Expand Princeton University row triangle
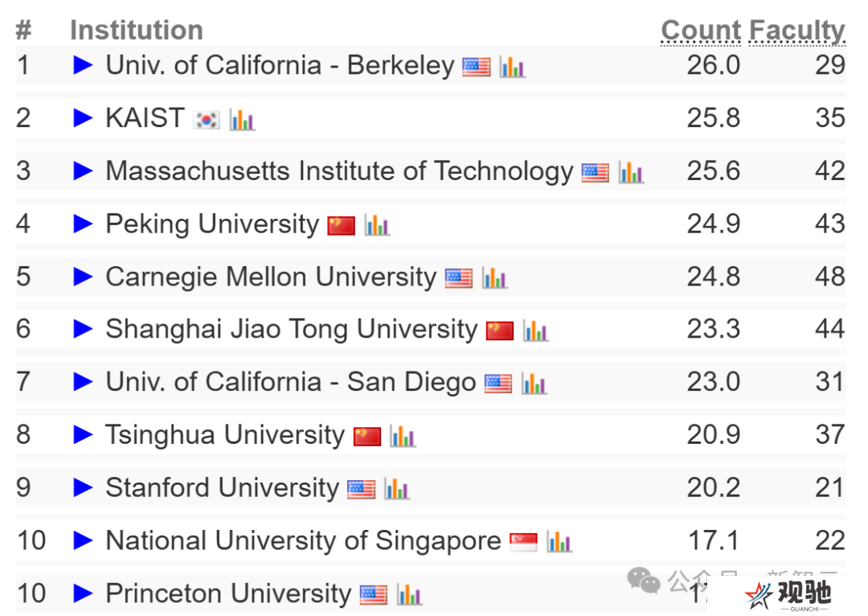Viewport: 868px width, 616px height. click(x=83, y=593)
